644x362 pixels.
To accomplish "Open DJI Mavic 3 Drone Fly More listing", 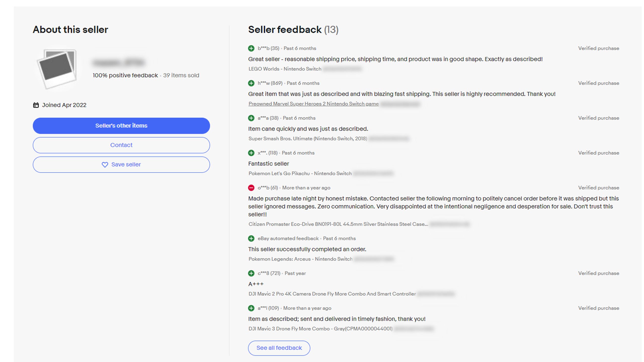I will 320,329.
